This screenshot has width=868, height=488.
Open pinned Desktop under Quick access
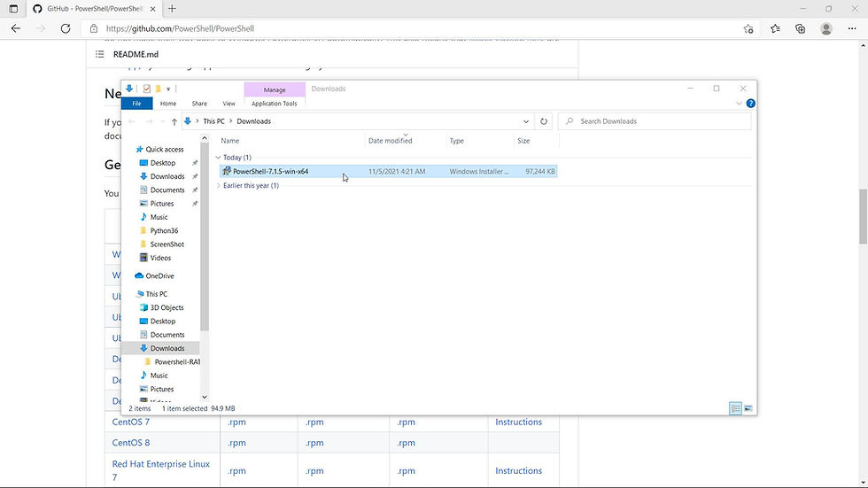(162, 163)
